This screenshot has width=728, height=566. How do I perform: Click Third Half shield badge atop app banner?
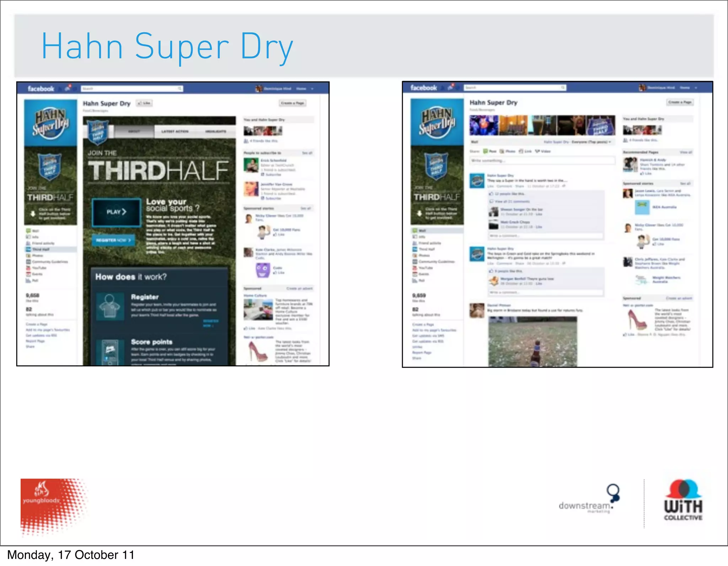click(97, 133)
